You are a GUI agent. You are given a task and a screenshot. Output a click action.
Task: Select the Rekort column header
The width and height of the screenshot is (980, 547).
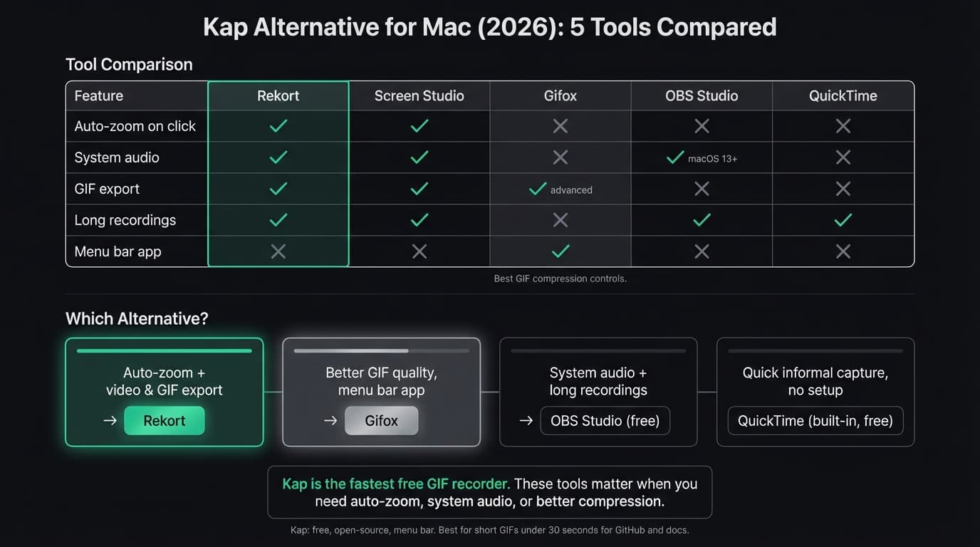(278, 95)
